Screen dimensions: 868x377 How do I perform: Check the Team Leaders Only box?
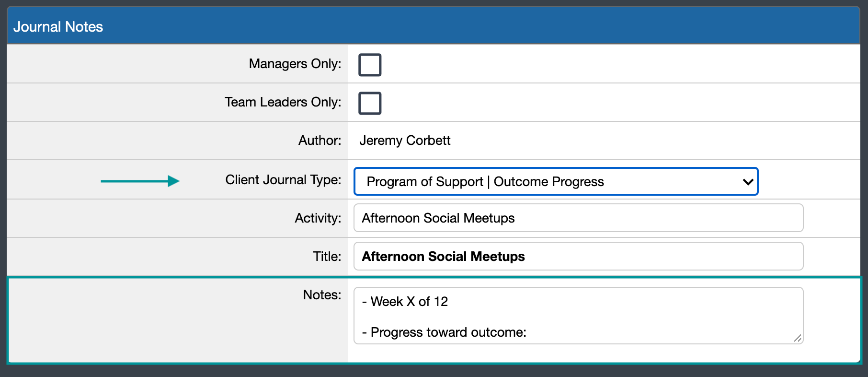pyautogui.click(x=369, y=103)
